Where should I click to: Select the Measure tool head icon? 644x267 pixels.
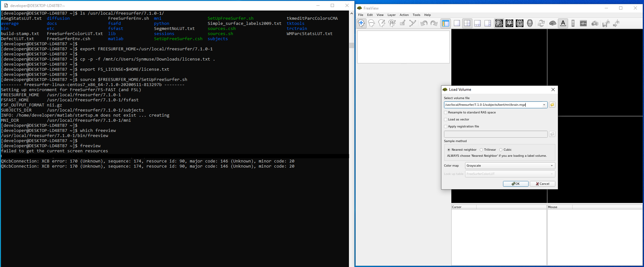[372, 23]
